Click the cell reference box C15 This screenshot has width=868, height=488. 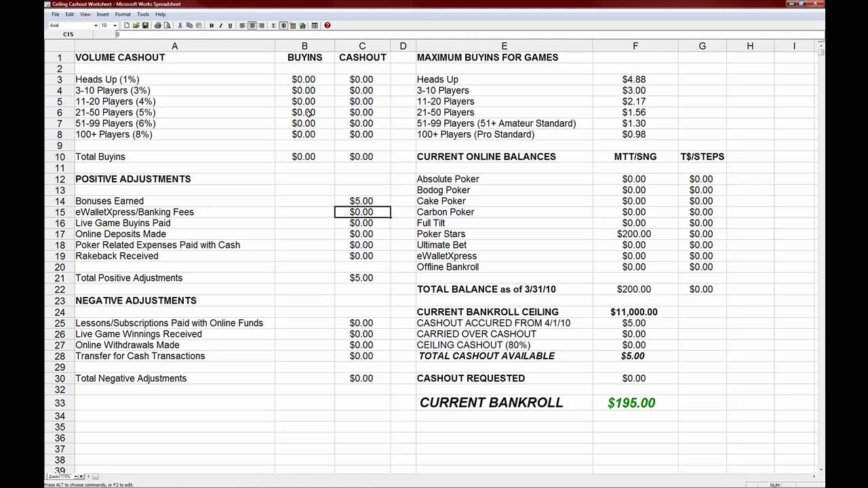click(x=68, y=35)
